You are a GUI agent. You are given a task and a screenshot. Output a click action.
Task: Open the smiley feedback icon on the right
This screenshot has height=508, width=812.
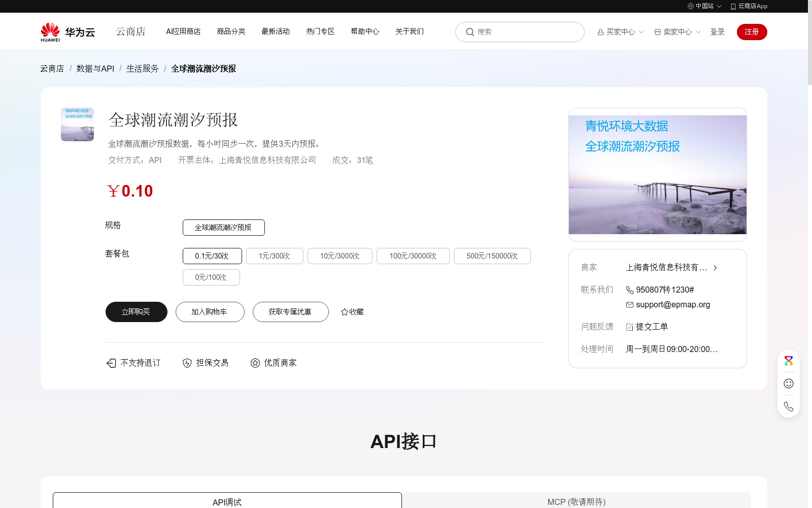[x=788, y=384]
